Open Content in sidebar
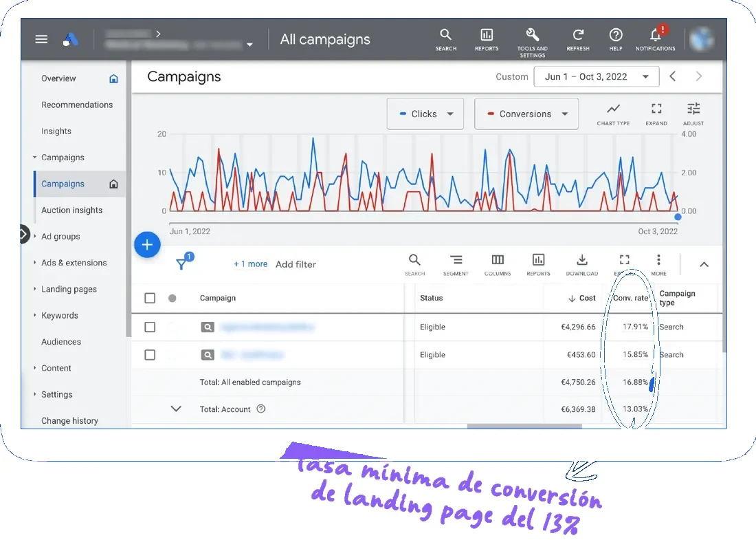This screenshot has height=551, width=756. pyautogui.click(x=56, y=368)
